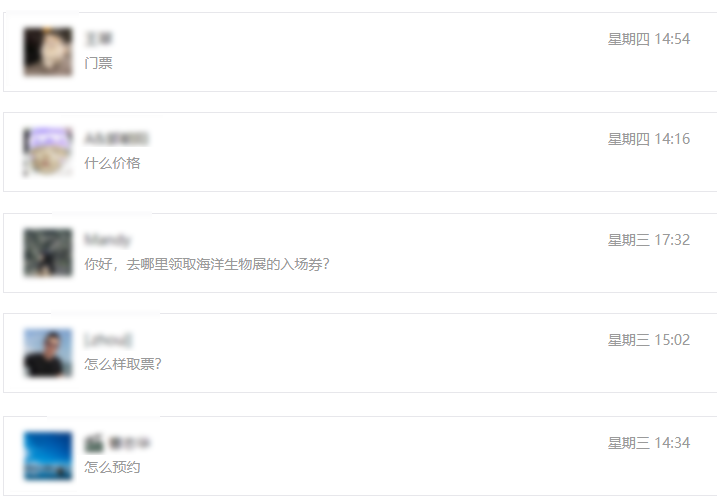Image resolution: width=717 pixels, height=496 pixels.
Task: Click the 星期四 14:54 timestamp
Action: (649, 39)
